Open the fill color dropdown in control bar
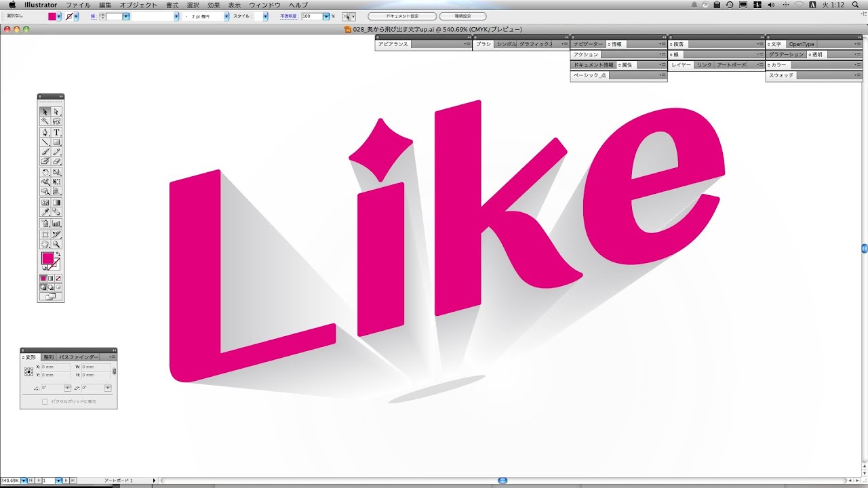Image resolution: width=868 pixels, height=488 pixels. click(x=59, y=16)
